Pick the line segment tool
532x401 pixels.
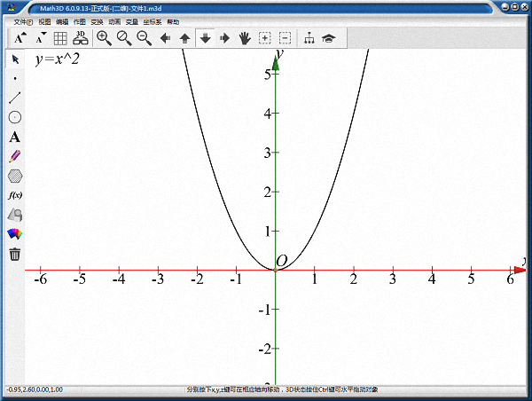pyautogui.click(x=14, y=98)
